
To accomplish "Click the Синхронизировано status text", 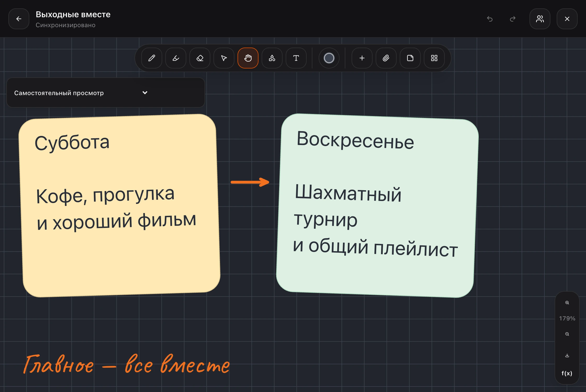I will 65,25.
